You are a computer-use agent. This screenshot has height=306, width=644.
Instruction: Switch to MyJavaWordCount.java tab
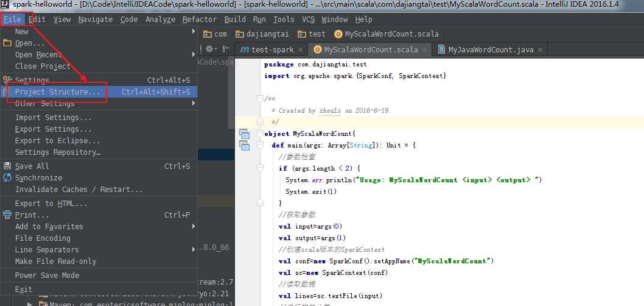tap(489, 50)
